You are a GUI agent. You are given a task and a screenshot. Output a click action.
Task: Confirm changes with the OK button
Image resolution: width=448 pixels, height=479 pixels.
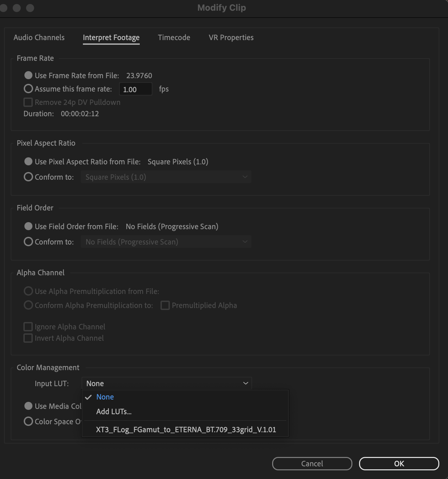point(399,464)
